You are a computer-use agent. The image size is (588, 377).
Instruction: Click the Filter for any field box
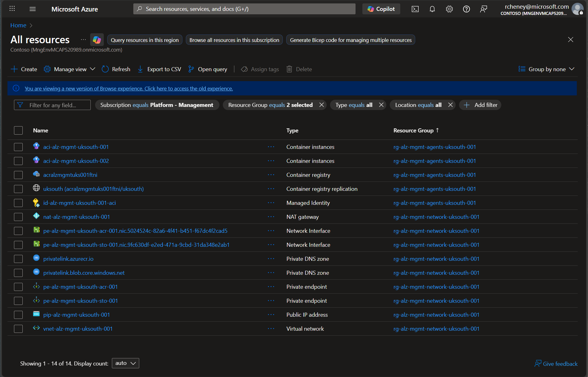coord(52,105)
